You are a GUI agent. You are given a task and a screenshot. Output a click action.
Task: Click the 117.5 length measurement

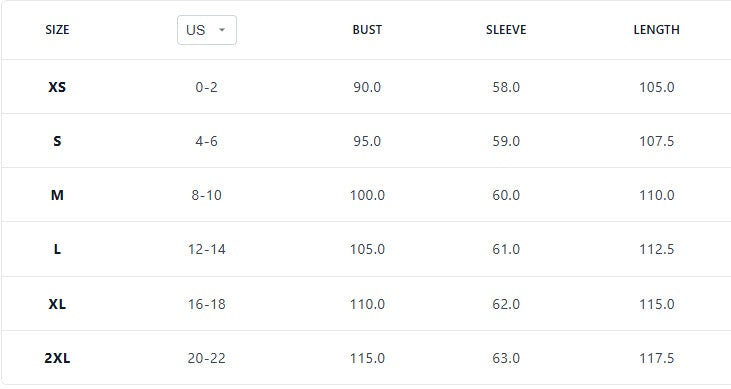[656, 358]
